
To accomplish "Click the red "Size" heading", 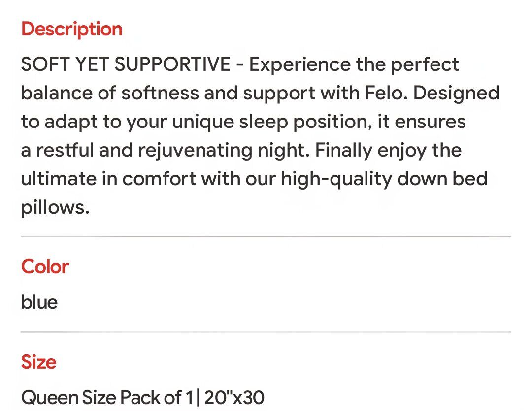I will coord(38,362).
